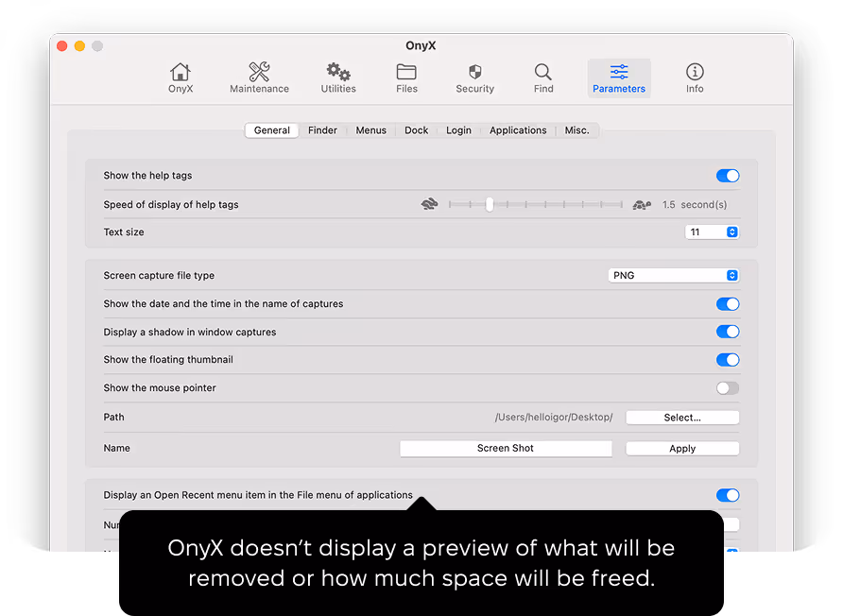The width and height of the screenshot is (843, 616).
Task: Toggle Open Recent menu item switch
Action: point(728,495)
